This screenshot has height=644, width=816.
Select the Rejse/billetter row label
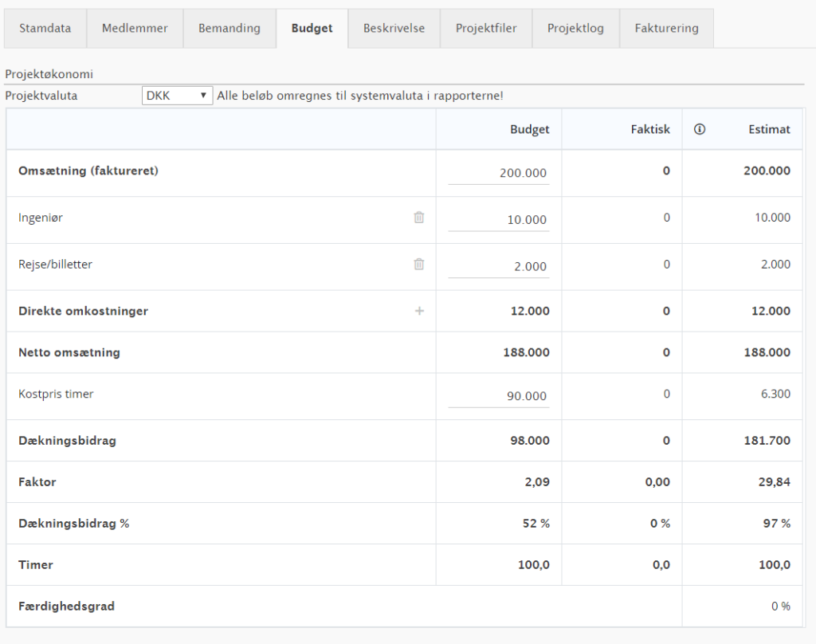(x=55, y=265)
